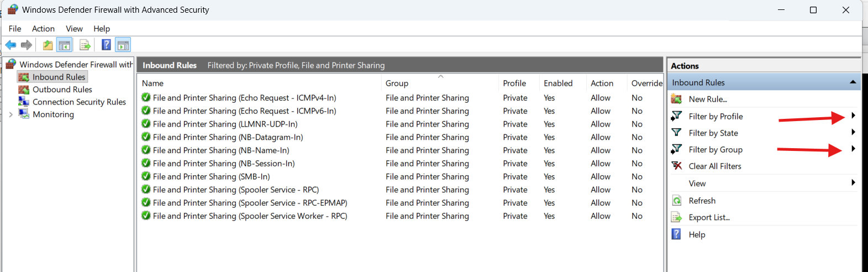Screen dimensions: 868x272
Task: Click the Refresh icon in Actions pane
Action: tap(676, 201)
